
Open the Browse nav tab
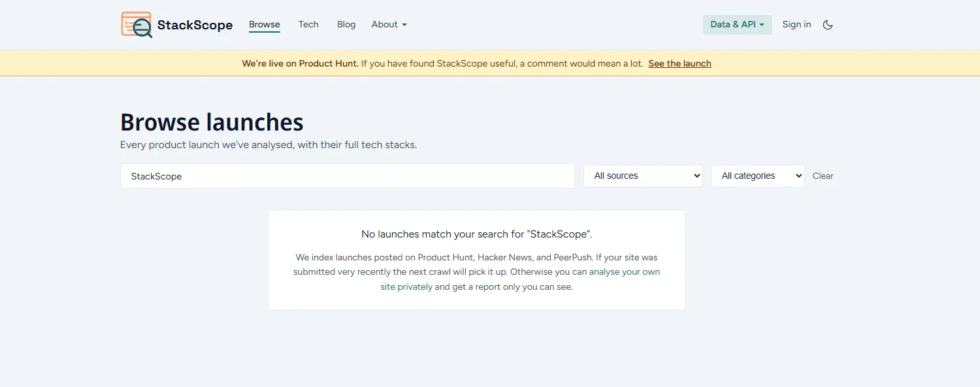(x=265, y=25)
